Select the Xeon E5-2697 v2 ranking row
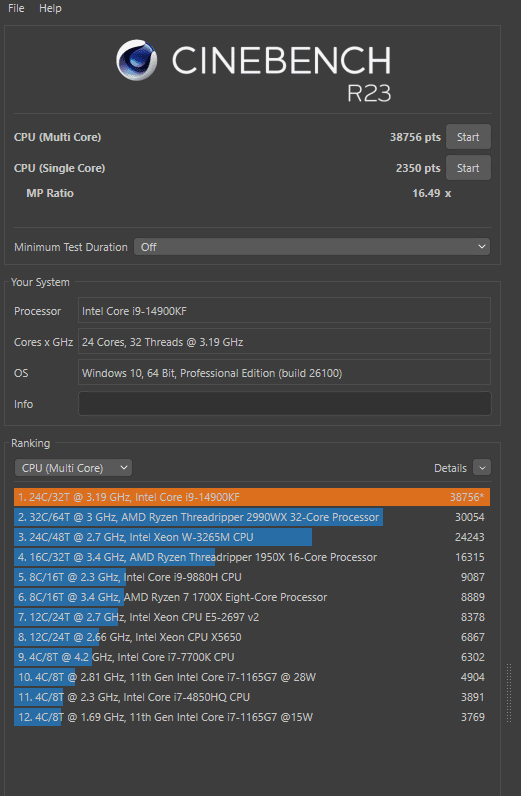Screen dimensions: 521x796 252,617
